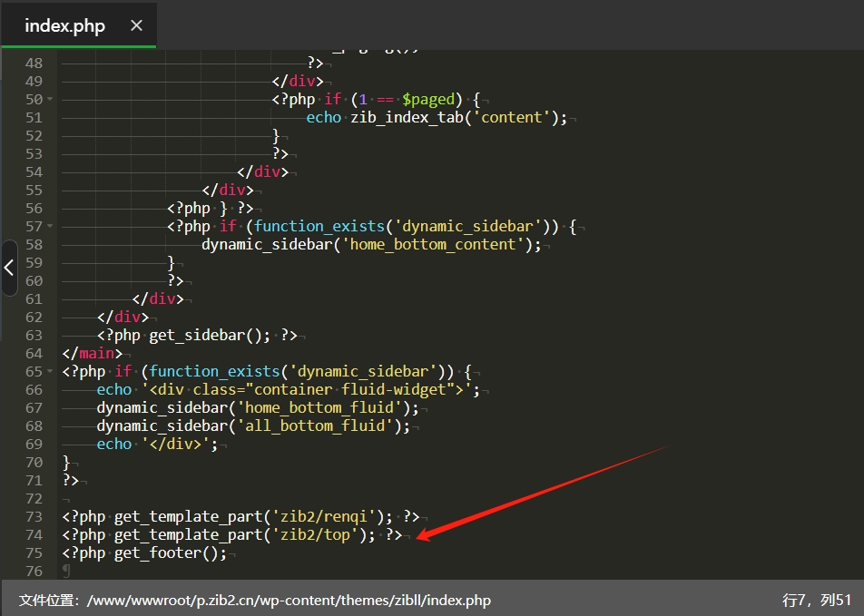The height and width of the screenshot is (616, 864).
Task: Click line number 72 in the gutter
Action: (x=34, y=498)
